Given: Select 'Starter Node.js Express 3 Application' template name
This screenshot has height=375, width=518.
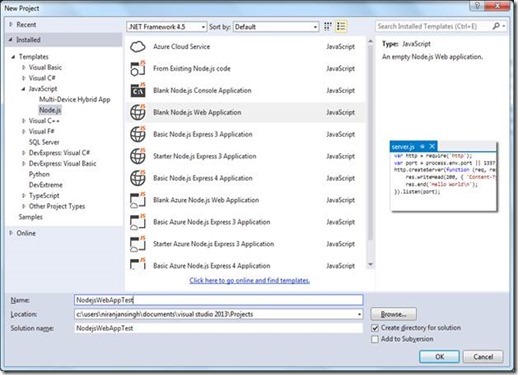Looking at the screenshot, I should (205, 156).
